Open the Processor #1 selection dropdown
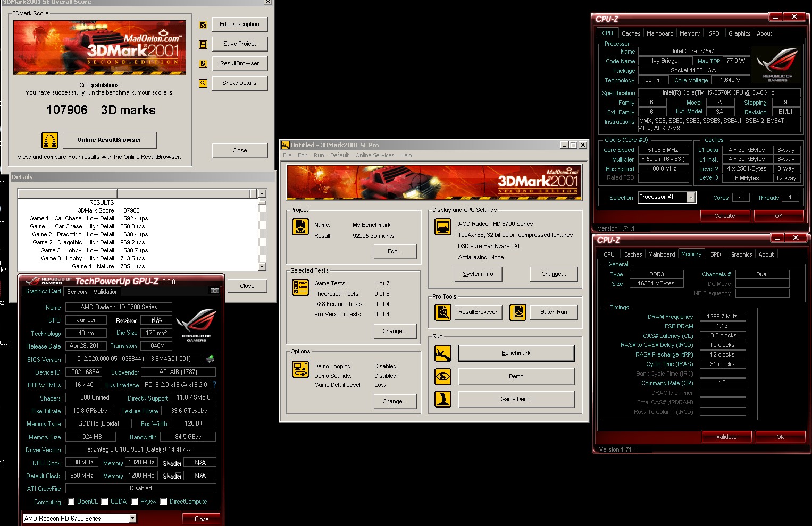The height and width of the screenshot is (526, 812). tap(691, 198)
